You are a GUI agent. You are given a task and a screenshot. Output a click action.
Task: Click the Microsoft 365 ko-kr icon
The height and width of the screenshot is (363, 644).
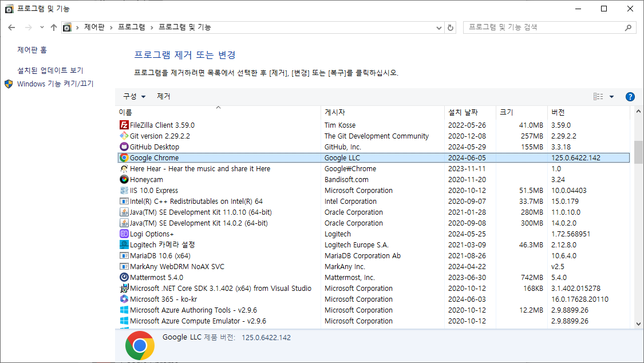[124, 299]
